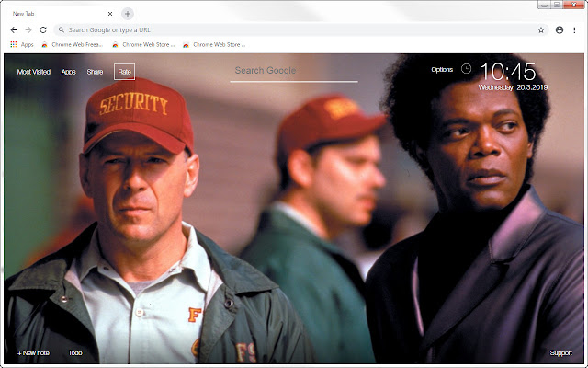Open the Chrome profile account icon
This screenshot has height=368, width=588.
coord(560,30)
